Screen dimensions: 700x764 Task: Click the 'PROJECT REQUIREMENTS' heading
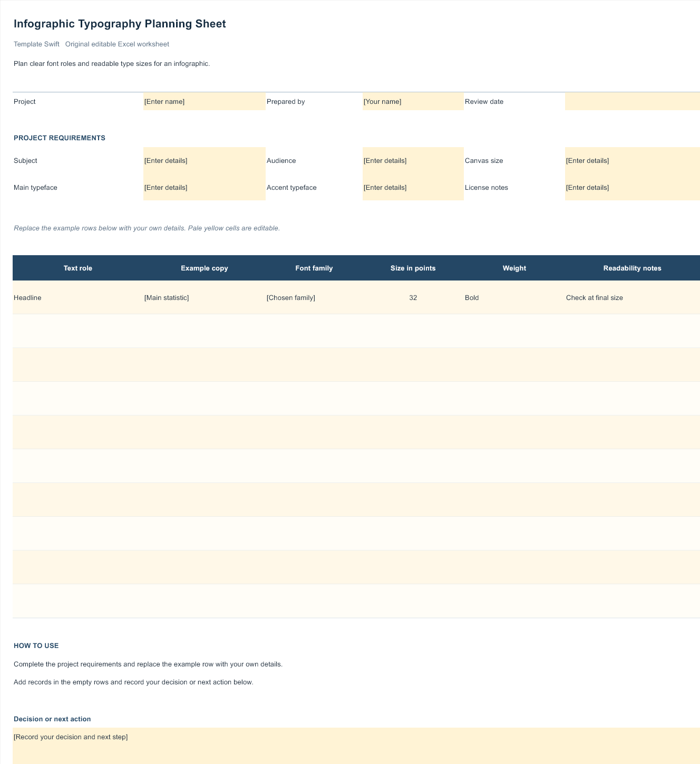click(x=60, y=138)
